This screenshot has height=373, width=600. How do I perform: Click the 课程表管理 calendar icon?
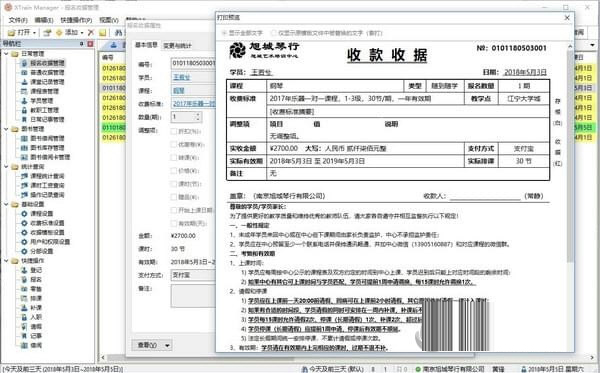coord(24,91)
